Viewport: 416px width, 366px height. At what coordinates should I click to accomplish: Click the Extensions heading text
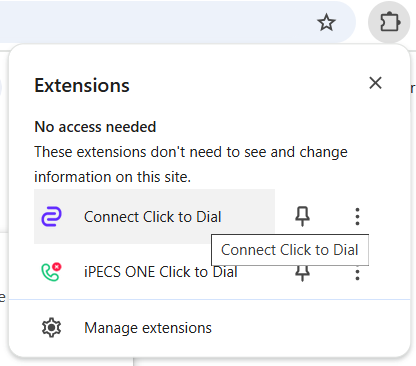pos(82,86)
